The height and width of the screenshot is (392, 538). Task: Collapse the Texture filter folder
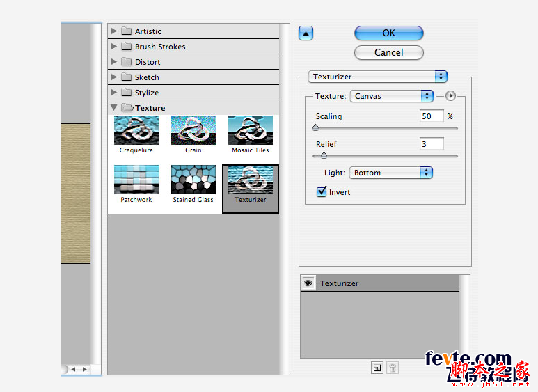(113, 108)
